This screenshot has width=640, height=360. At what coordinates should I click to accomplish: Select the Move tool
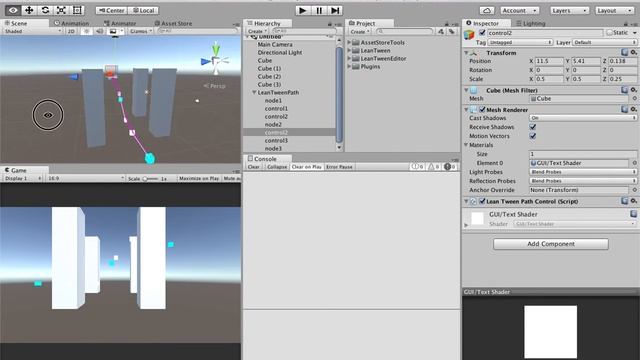tap(29, 10)
